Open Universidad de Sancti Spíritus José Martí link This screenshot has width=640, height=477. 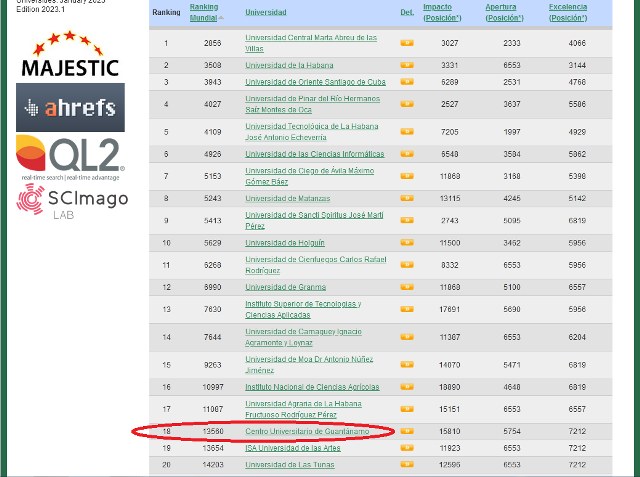314,220
